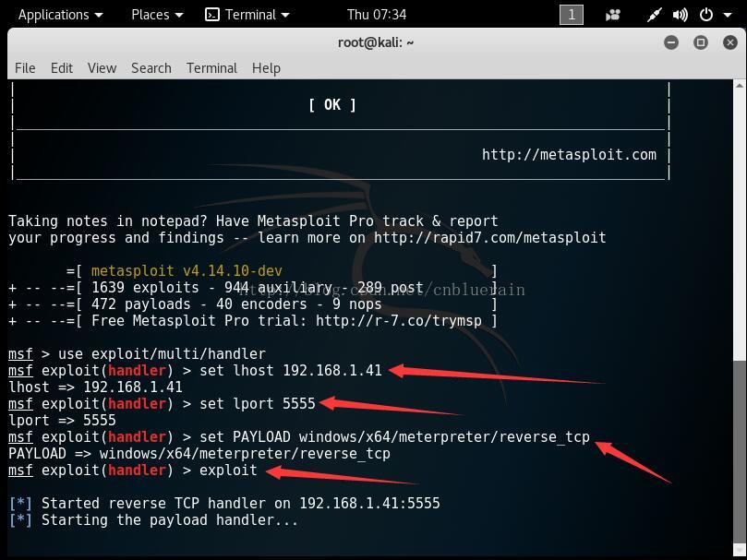Open the Terminal app menu in top bar
This screenshot has width=747, height=560.
247,15
